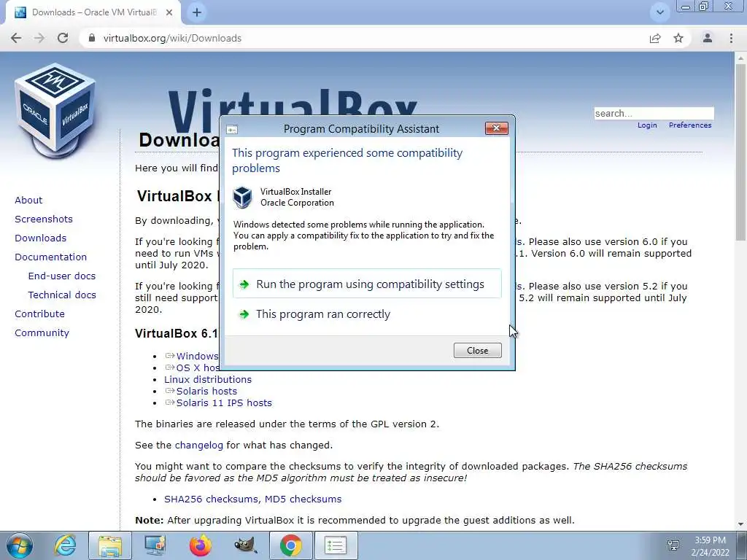This screenshot has height=560, width=747.
Task: Open the checklist app in taskbar
Action: point(336,545)
